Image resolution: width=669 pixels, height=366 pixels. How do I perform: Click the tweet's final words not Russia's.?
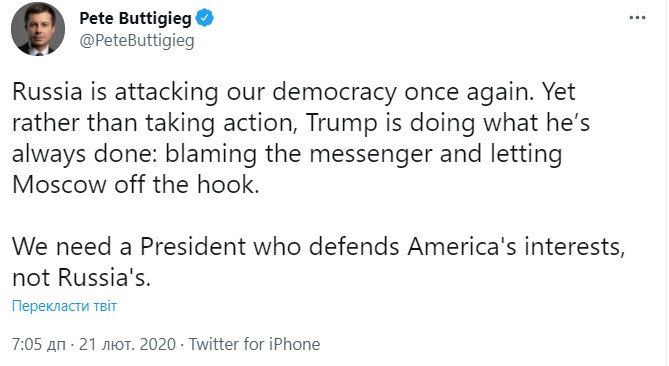pyautogui.click(x=81, y=278)
